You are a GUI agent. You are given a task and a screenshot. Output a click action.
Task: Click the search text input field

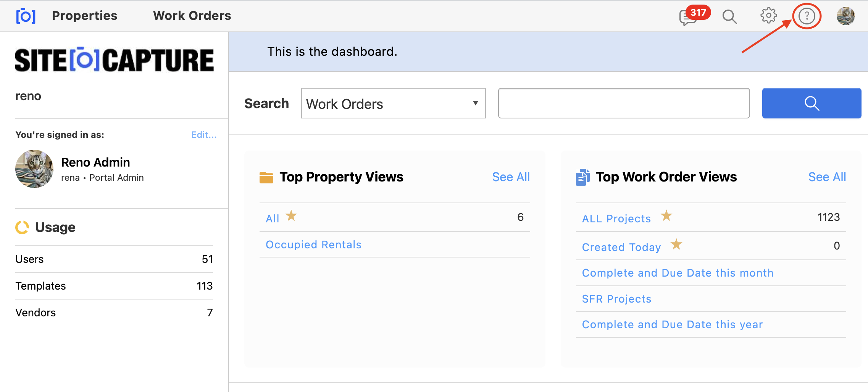pyautogui.click(x=624, y=103)
